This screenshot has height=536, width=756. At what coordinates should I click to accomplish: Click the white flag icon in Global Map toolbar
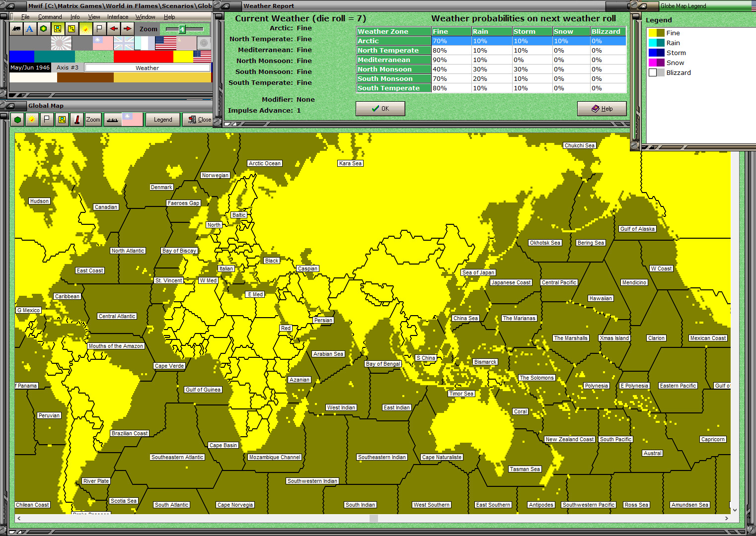(x=47, y=120)
